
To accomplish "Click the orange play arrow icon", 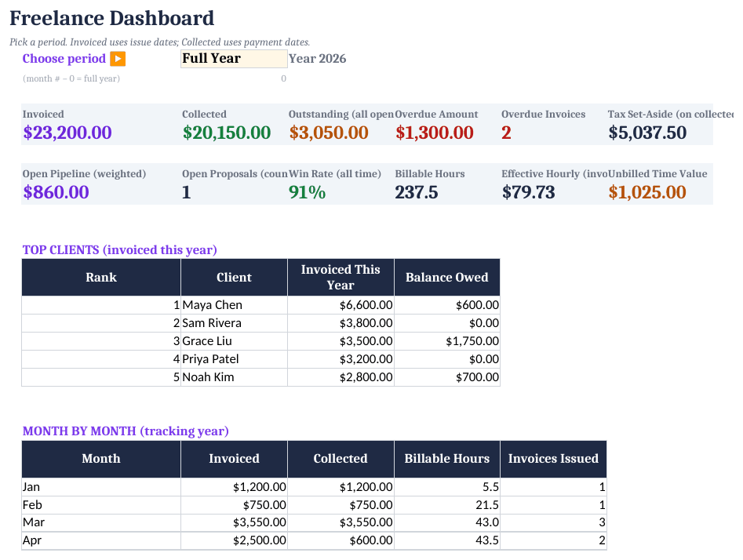I will (118, 59).
